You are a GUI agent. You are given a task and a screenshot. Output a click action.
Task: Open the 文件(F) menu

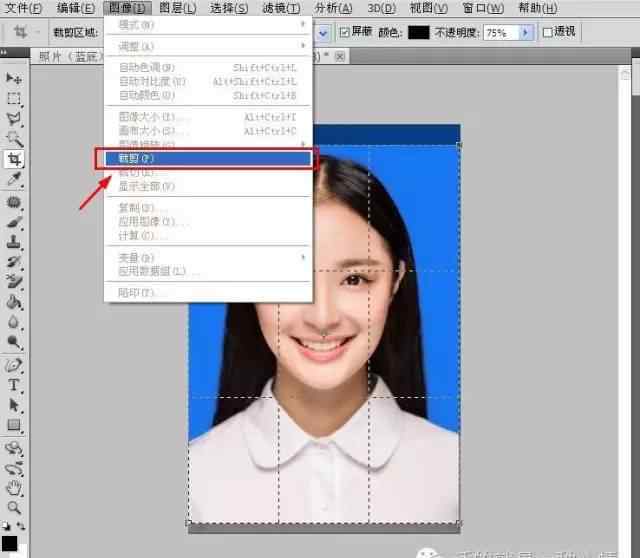[x=24, y=8]
